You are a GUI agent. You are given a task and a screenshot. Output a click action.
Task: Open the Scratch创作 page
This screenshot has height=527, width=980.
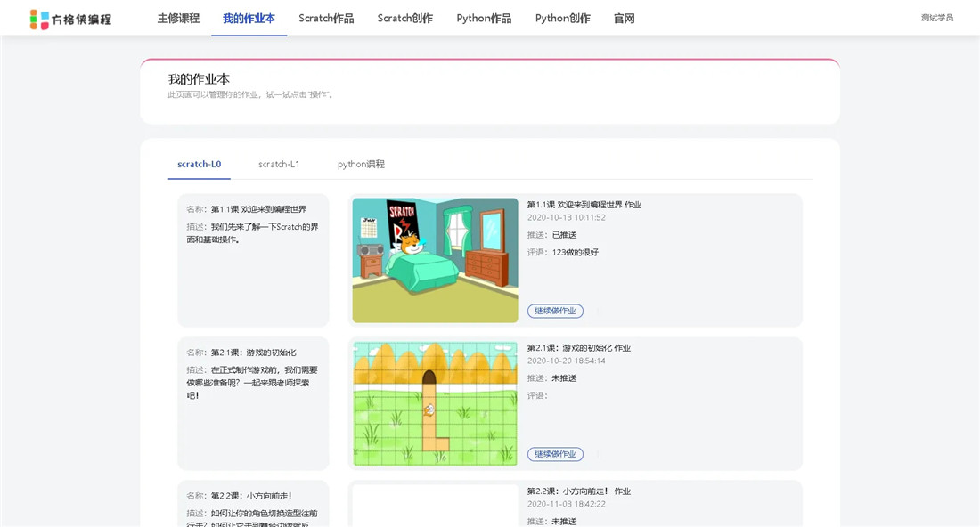(404, 18)
